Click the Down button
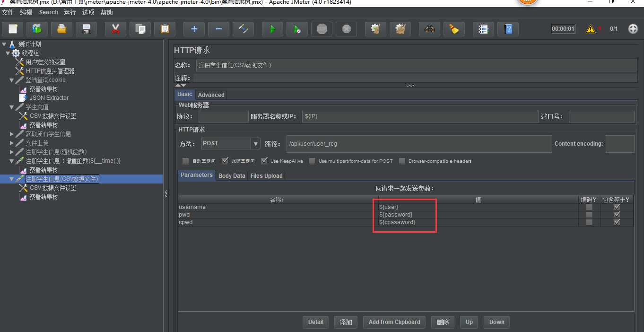 pos(496,322)
